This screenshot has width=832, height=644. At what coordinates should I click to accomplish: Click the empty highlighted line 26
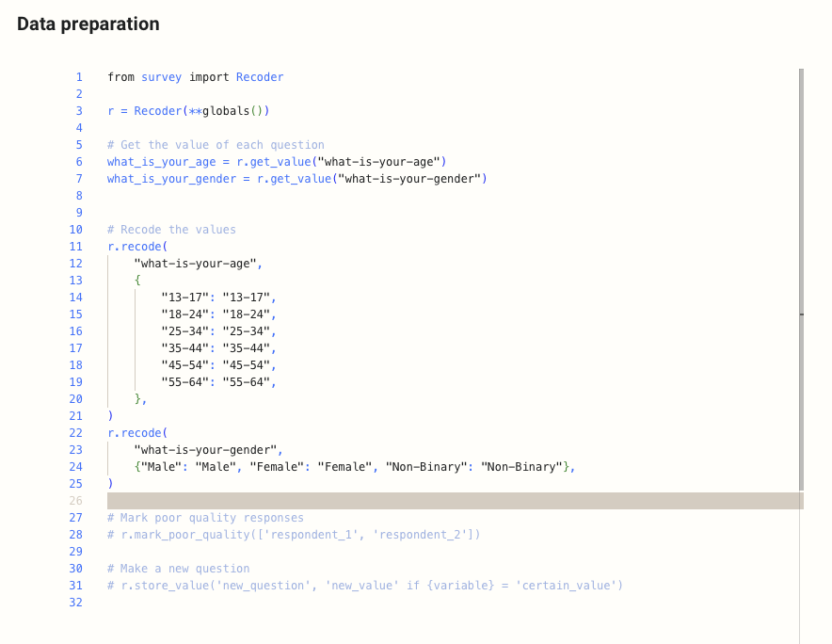(452, 501)
